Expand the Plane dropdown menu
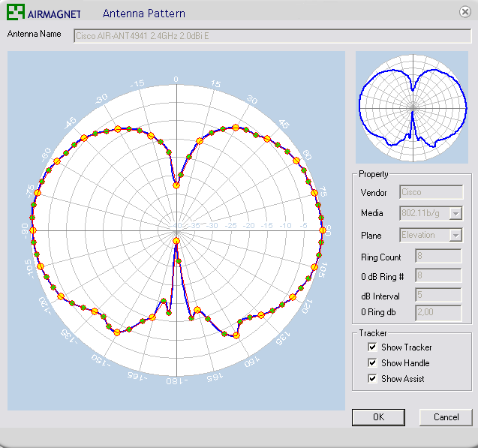The image size is (478, 448). tap(455, 236)
